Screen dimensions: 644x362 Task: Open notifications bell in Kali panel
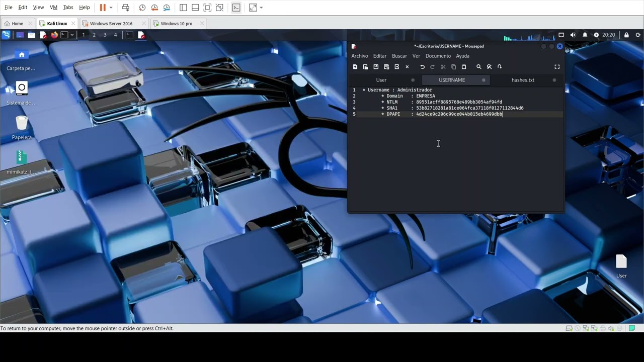[x=585, y=35]
